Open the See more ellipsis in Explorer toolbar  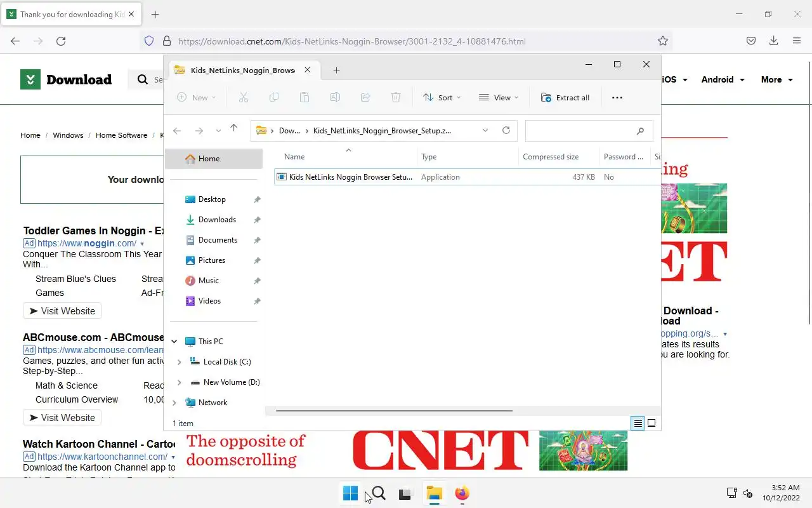[x=617, y=97]
